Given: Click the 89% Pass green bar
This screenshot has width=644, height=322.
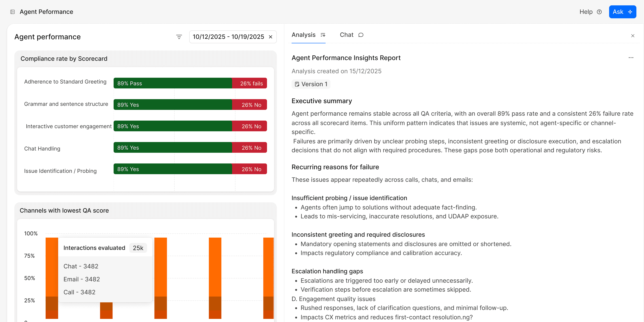Looking at the screenshot, I should coord(172,83).
